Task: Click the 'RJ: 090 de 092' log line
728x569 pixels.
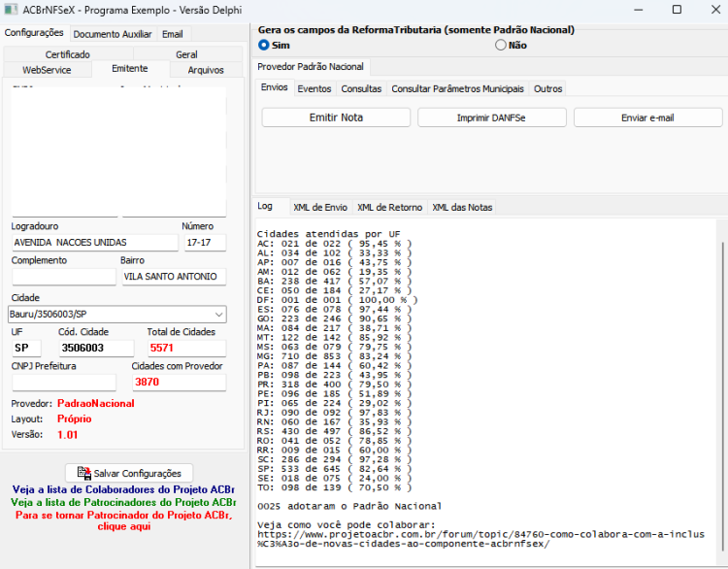Action: tap(334, 413)
